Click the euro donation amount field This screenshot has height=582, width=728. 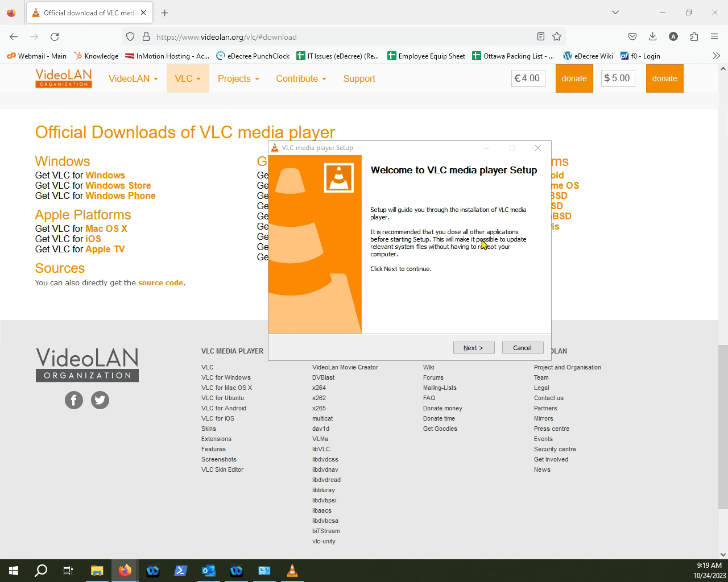528,78
